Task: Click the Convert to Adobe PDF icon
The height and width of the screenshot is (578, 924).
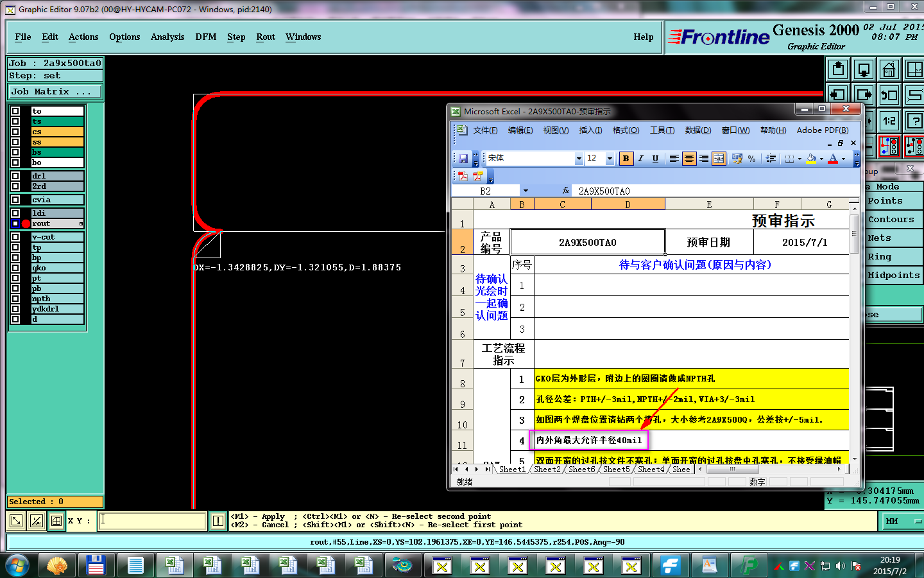Action: 463,176
